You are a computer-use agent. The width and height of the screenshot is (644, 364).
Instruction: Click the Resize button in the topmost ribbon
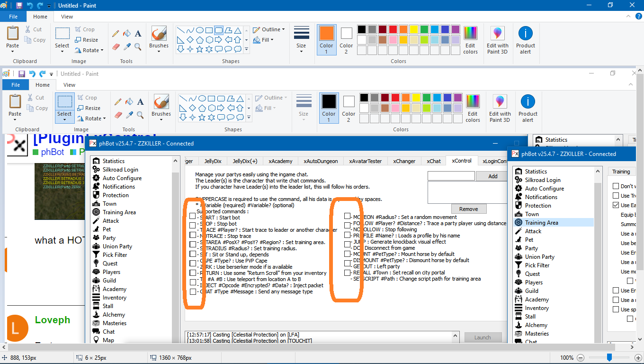coord(87,40)
